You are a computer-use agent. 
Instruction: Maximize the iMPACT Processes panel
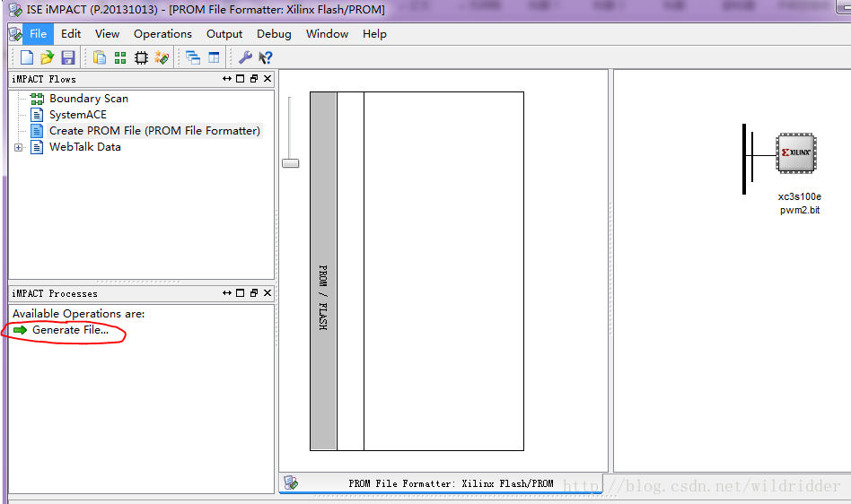241,292
